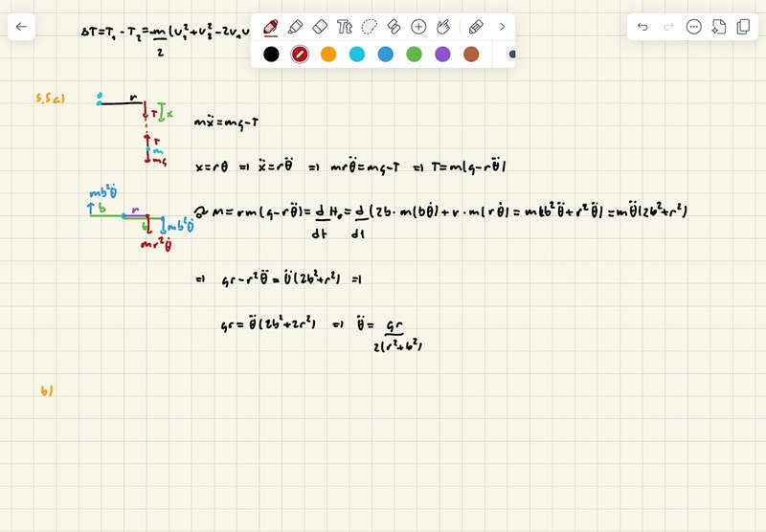Expand toolbar with right chevron arrow
The image size is (766, 532).
pos(502,27)
